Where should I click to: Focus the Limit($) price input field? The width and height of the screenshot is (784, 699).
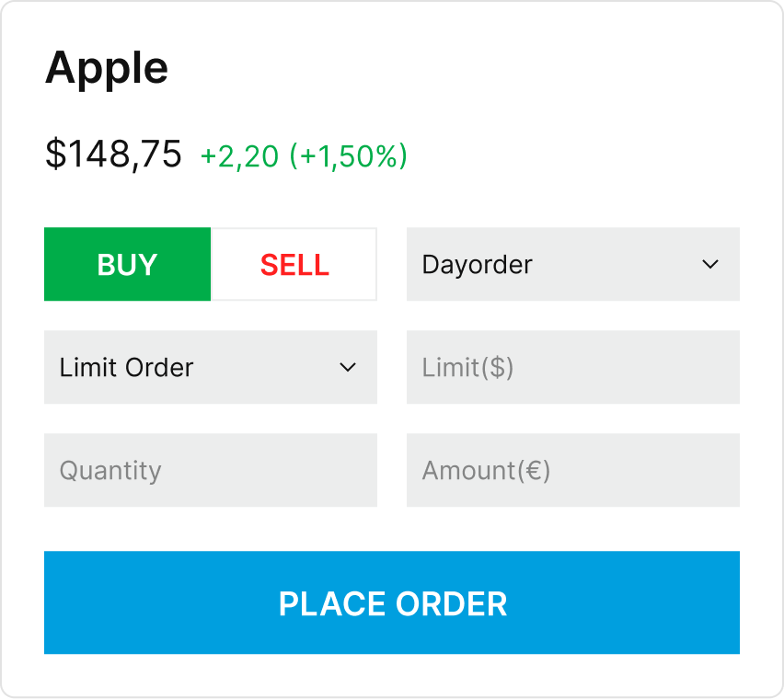point(573,367)
